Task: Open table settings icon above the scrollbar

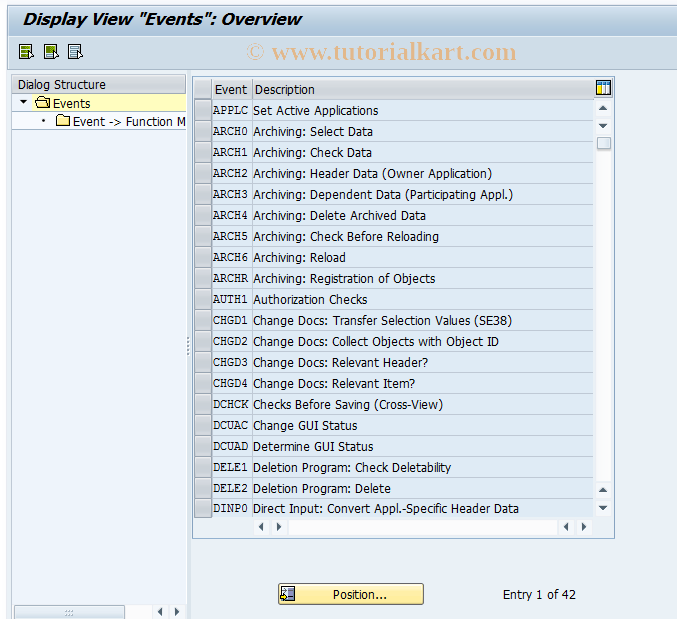Action: pos(603,88)
